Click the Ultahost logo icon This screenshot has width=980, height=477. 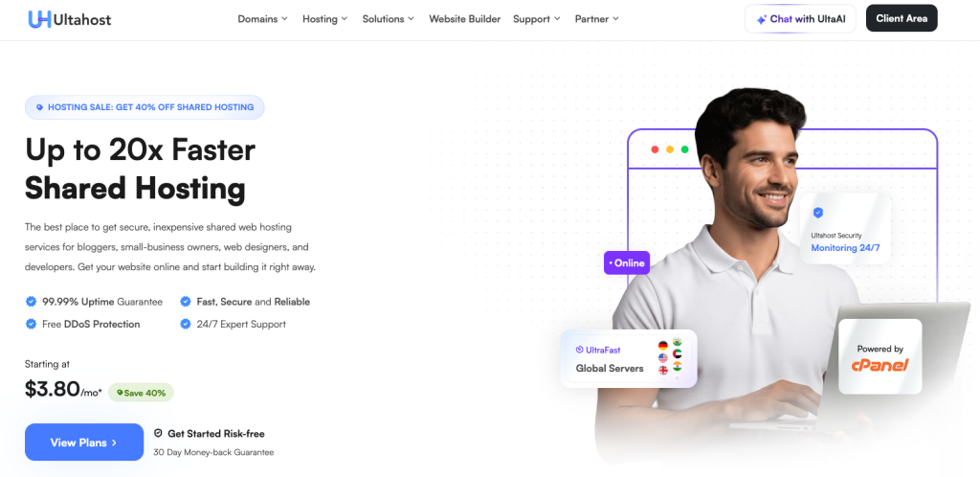coord(40,19)
